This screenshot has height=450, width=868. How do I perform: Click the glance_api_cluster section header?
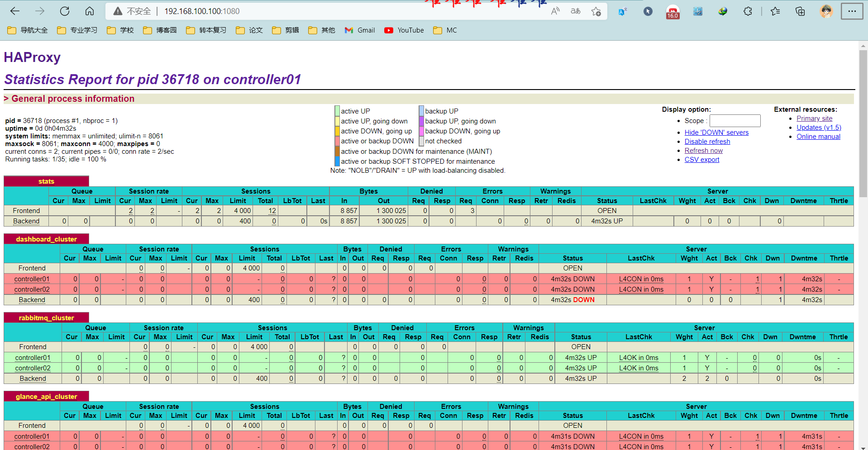pyautogui.click(x=46, y=397)
